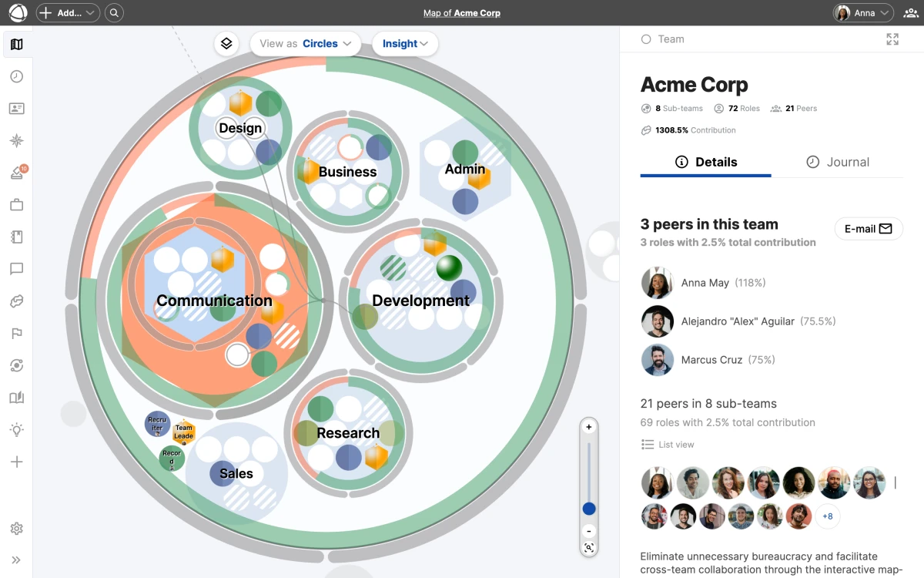Open the ideas lightbulb panel
The image size is (924, 578).
click(x=16, y=430)
